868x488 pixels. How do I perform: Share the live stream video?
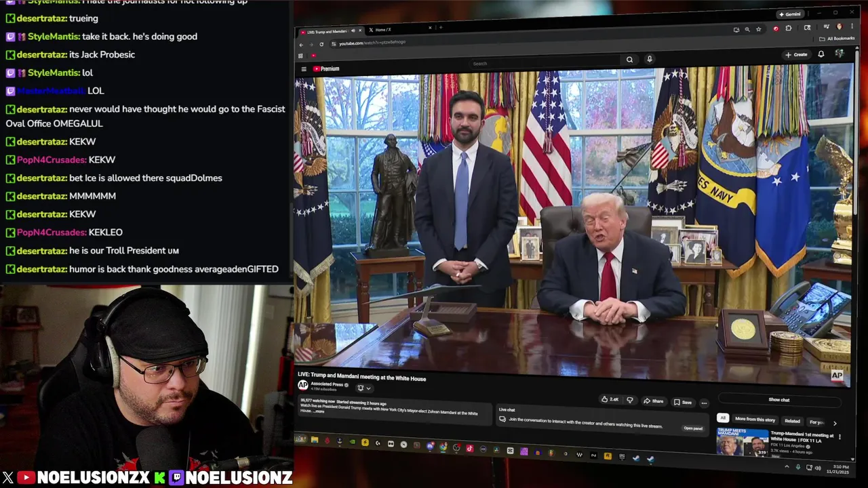(x=654, y=401)
